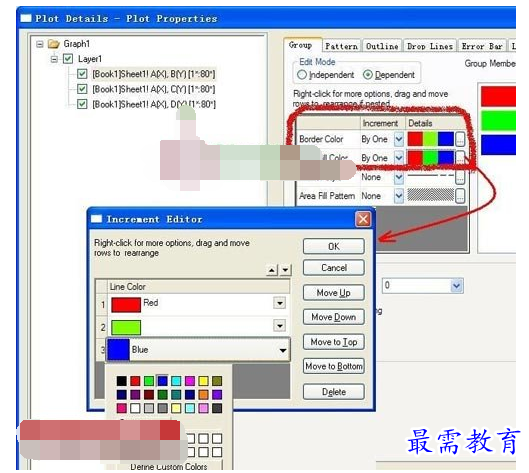The width and height of the screenshot is (529, 473).
Task: Pick white in the color palette popup
Action: pyautogui.click(x=135, y=408)
